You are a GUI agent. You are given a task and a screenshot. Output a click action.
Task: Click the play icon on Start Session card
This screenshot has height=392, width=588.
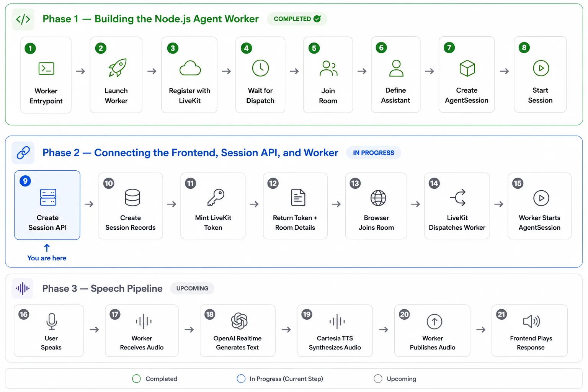coord(541,68)
